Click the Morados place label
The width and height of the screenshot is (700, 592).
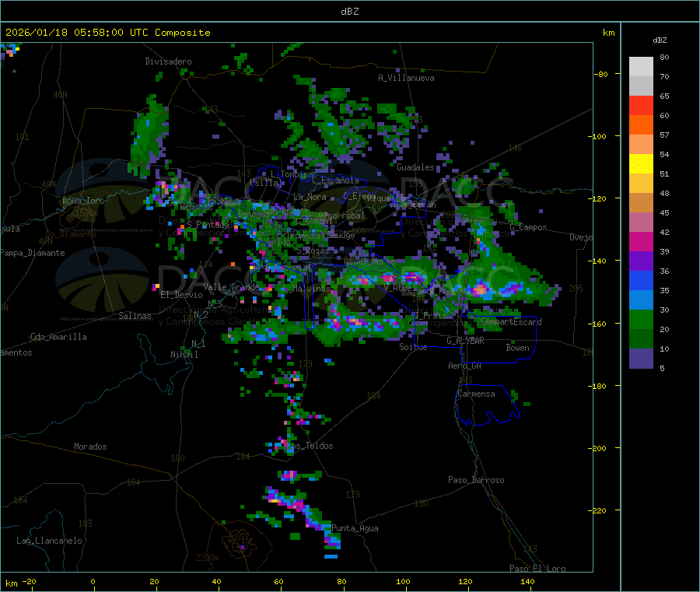[90, 447]
